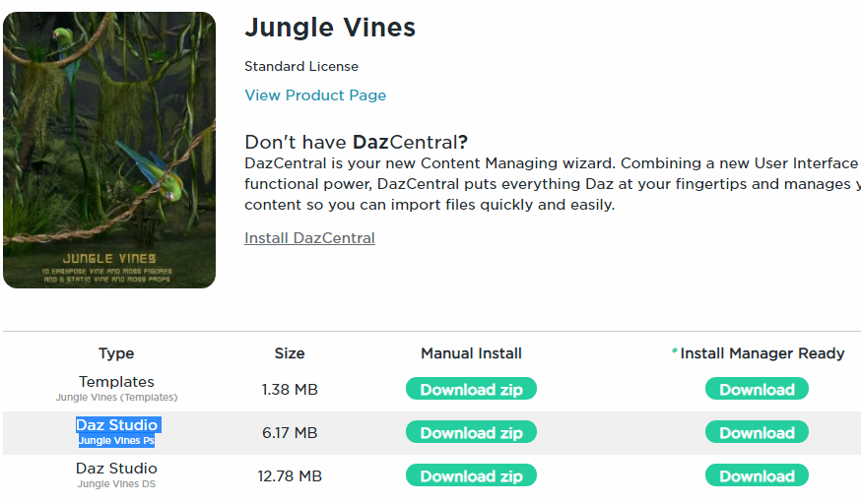Click the Jungle Vines Ps subtitle text
Viewport: 861px width, 504px height.
116,441
